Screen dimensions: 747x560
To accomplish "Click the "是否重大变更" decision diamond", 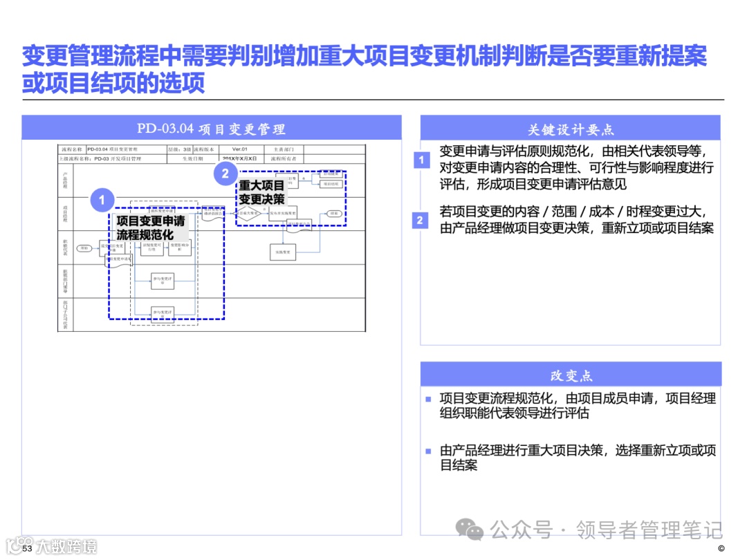I will pyautogui.click(x=246, y=214).
